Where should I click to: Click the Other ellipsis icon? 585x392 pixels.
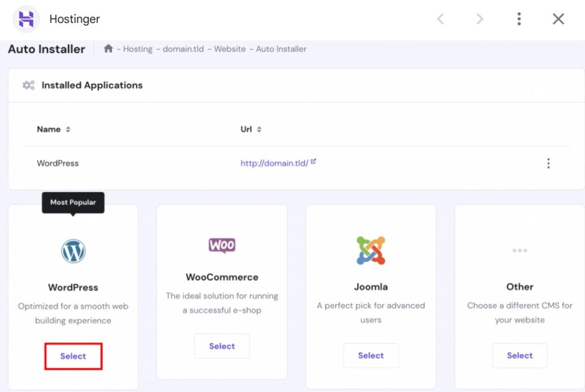click(x=520, y=250)
